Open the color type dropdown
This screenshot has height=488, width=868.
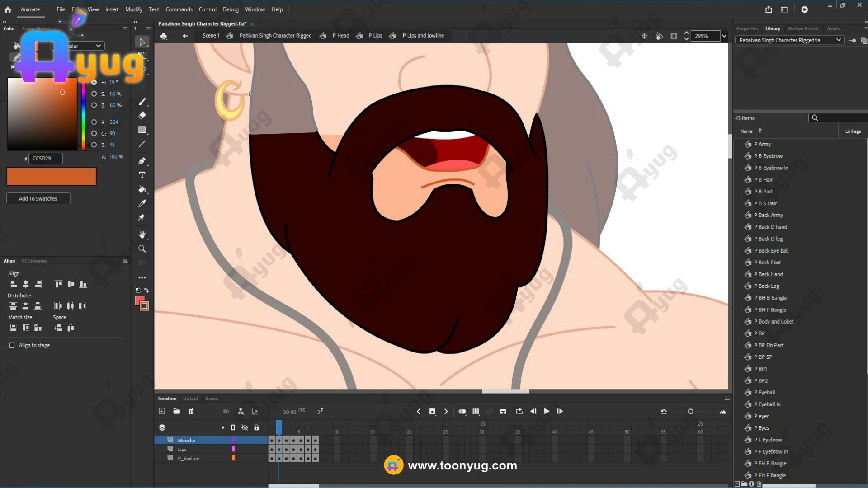click(x=98, y=46)
